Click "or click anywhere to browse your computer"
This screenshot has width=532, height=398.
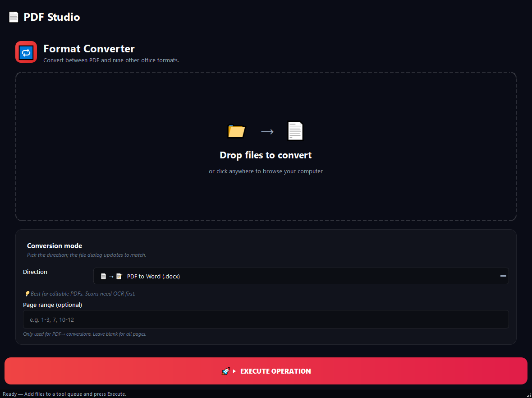pyautogui.click(x=266, y=171)
